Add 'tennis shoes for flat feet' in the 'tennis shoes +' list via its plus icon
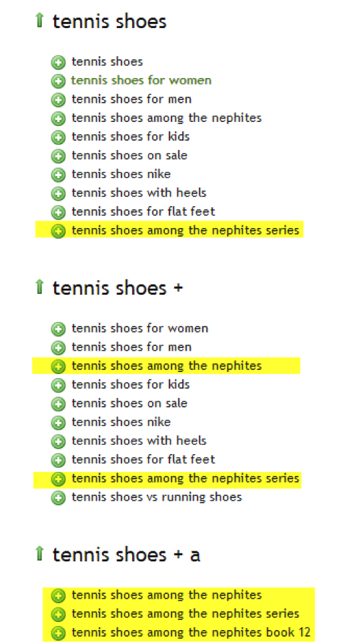This screenshot has width=347, height=644. pyautogui.click(x=58, y=461)
